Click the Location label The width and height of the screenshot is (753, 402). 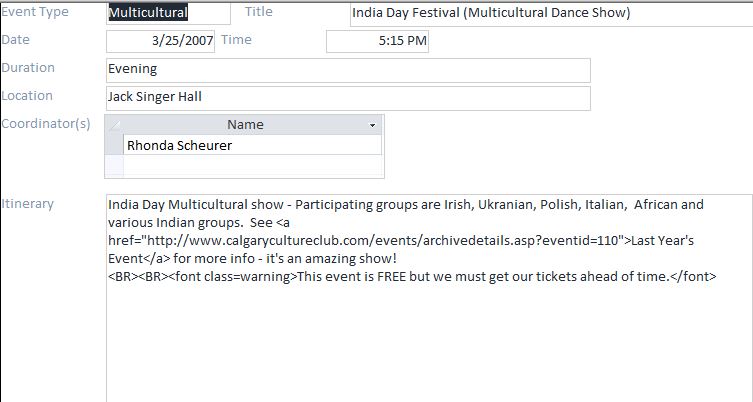pos(27,96)
